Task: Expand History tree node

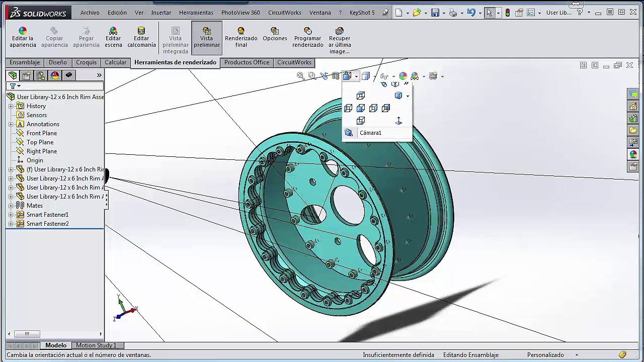Action: pyautogui.click(x=11, y=106)
